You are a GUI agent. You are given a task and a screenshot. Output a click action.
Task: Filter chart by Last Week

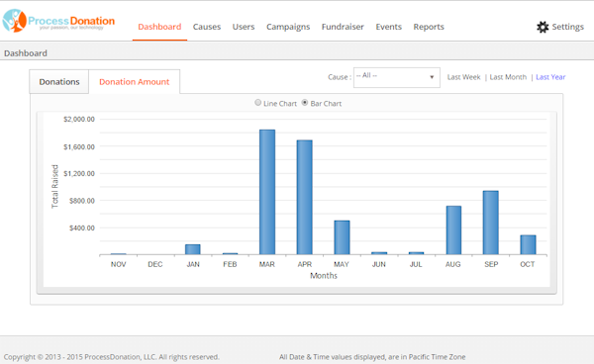tap(463, 77)
